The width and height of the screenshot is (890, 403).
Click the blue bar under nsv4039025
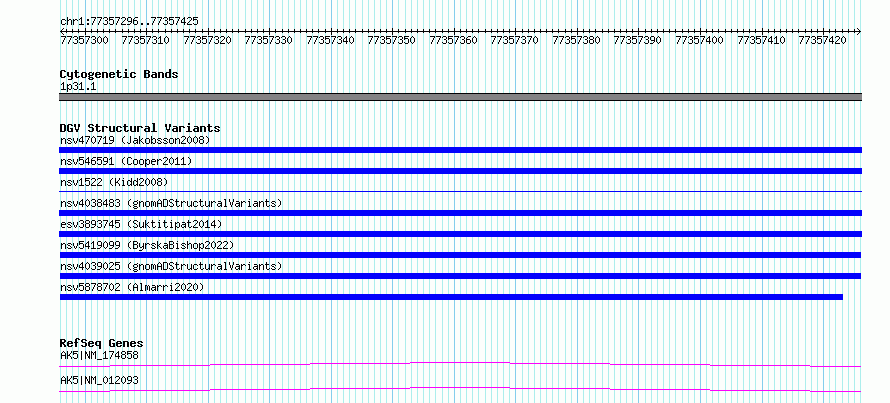[x=460, y=276]
